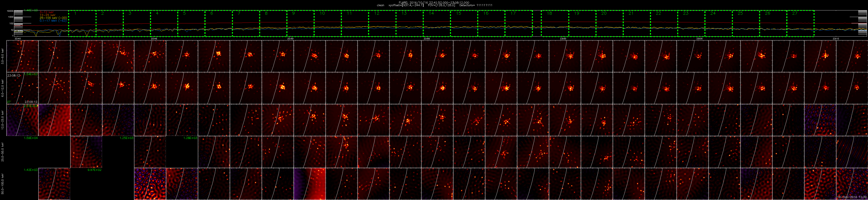
Task: Select time interval 17 on the lightcurve
Action: (519, 23)
